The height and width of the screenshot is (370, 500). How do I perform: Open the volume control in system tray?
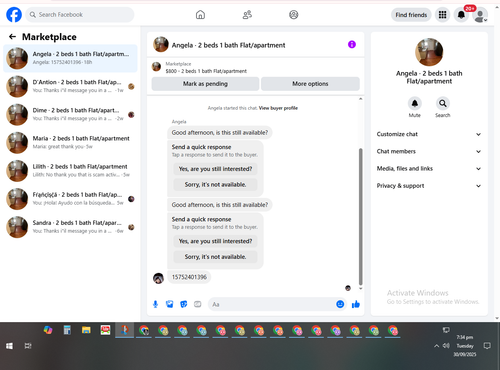(x=446, y=346)
